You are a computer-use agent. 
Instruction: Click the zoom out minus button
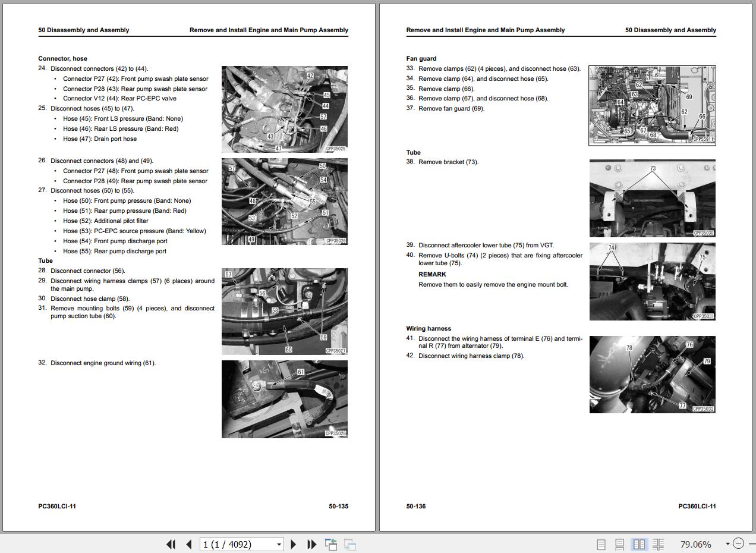click(x=738, y=543)
